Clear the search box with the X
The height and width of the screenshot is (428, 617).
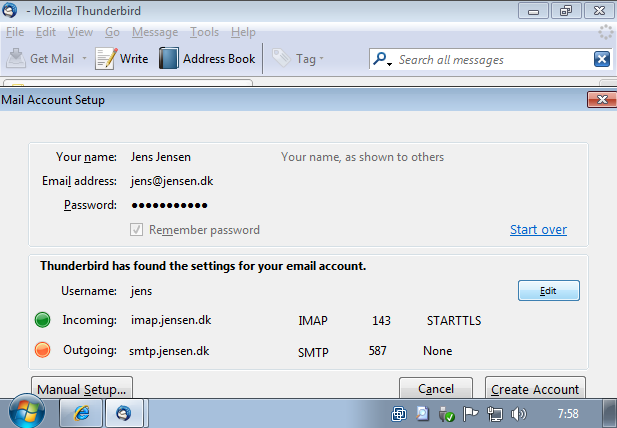(602, 59)
